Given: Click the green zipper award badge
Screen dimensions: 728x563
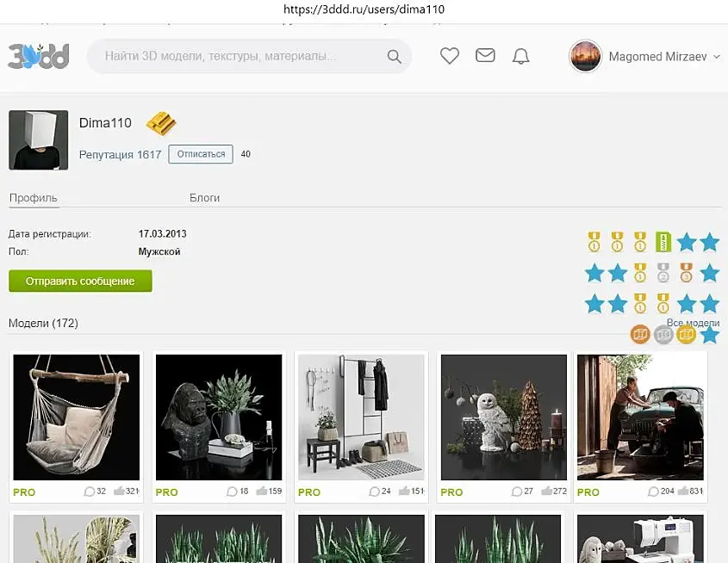Looking at the screenshot, I should [x=663, y=242].
